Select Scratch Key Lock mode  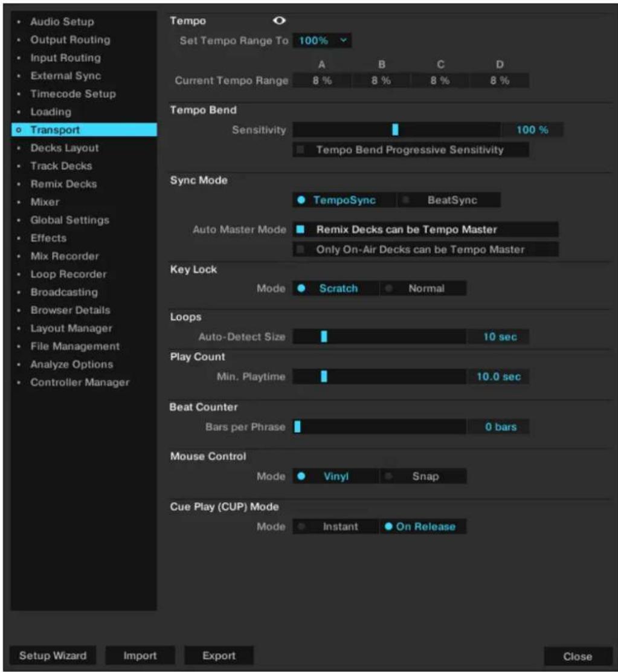click(336, 288)
